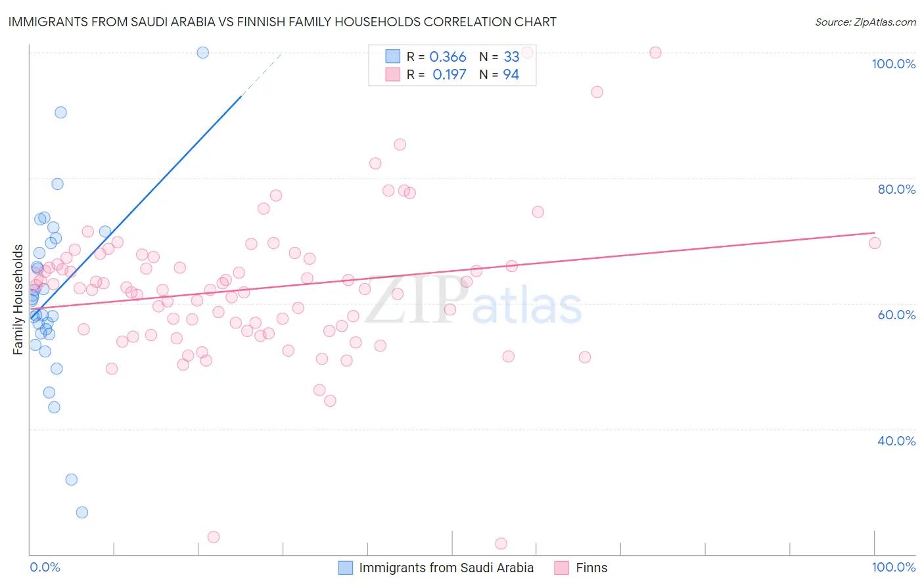924x586 pixels.
Task: Click the Family Households y-axis title
Action: pyautogui.click(x=18, y=300)
